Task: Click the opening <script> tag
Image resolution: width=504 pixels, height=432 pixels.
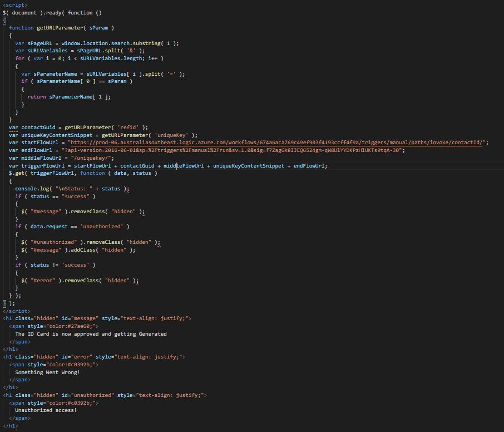Action: (15, 5)
